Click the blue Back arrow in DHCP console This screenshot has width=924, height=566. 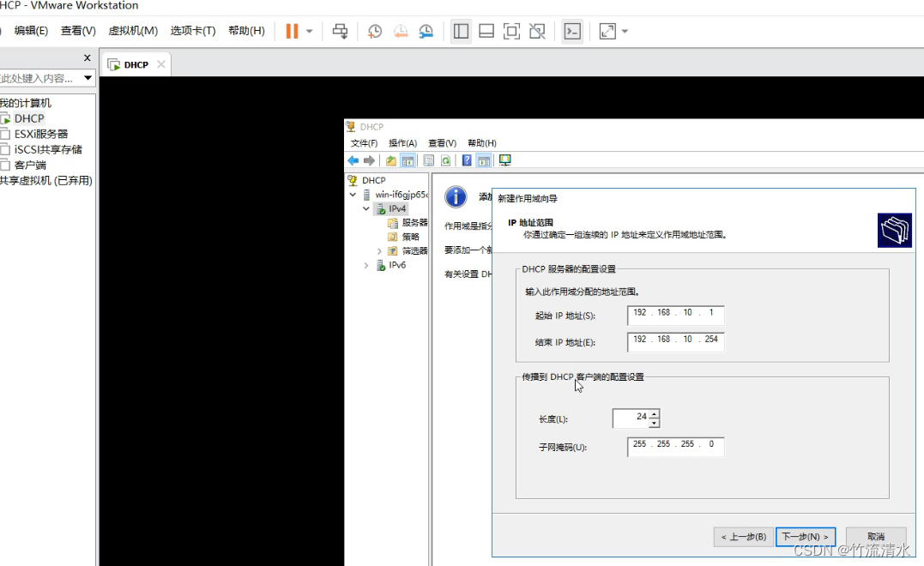pyautogui.click(x=353, y=160)
